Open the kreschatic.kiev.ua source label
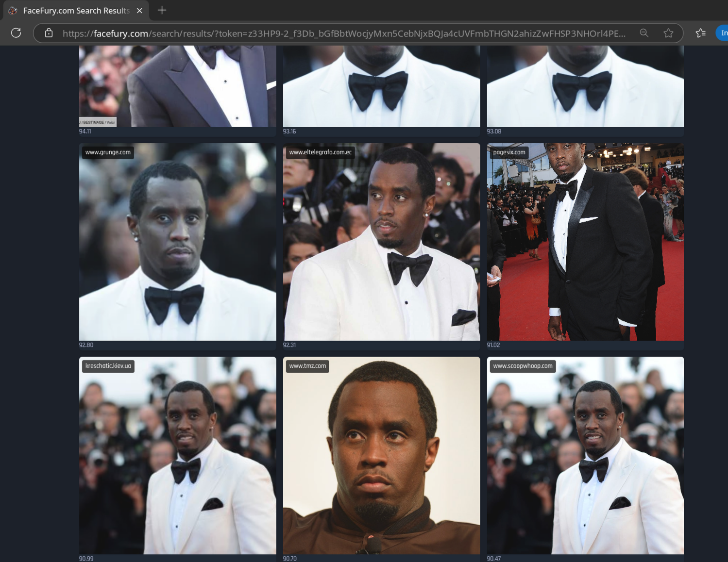The width and height of the screenshot is (728, 562). point(108,366)
